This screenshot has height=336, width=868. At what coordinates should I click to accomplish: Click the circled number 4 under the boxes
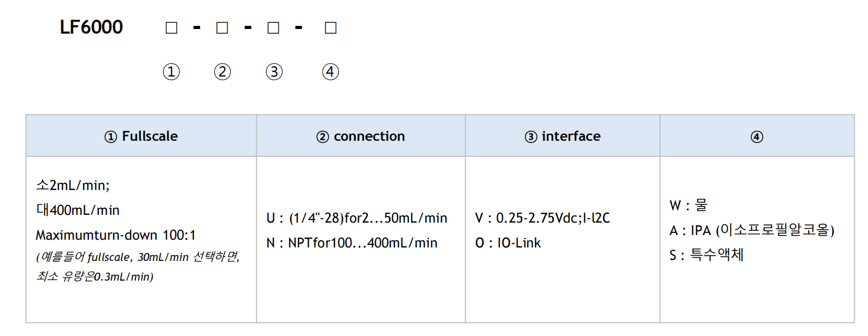[330, 71]
